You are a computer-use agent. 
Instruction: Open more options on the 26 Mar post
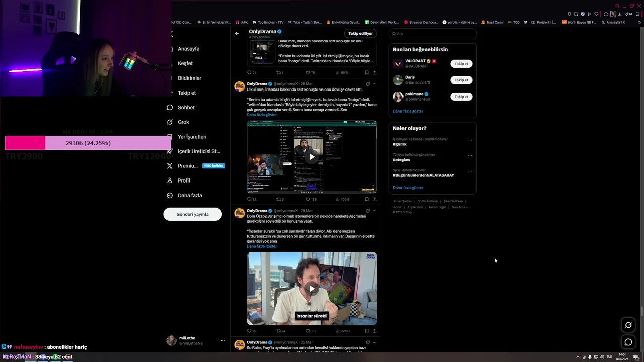[x=374, y=84]
